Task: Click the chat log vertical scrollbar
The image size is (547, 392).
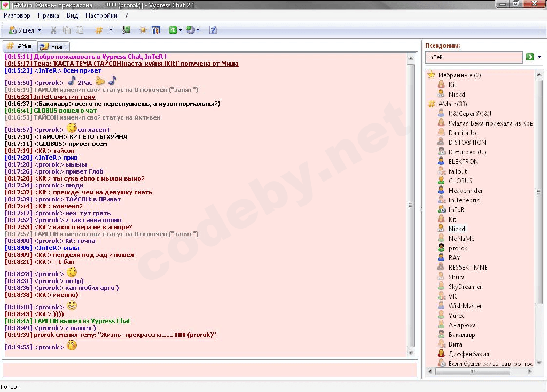Action: (411, 205)
